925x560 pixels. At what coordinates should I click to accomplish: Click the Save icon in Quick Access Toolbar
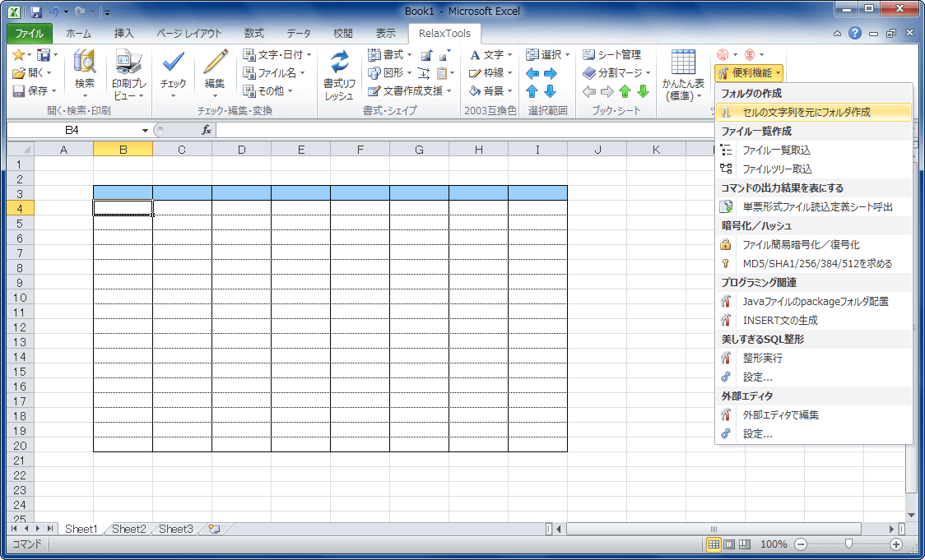(36, 12)
